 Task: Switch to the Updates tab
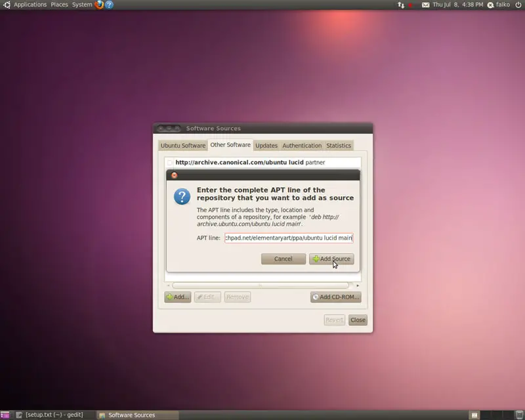pyautogui.click(x=266, y=145)
